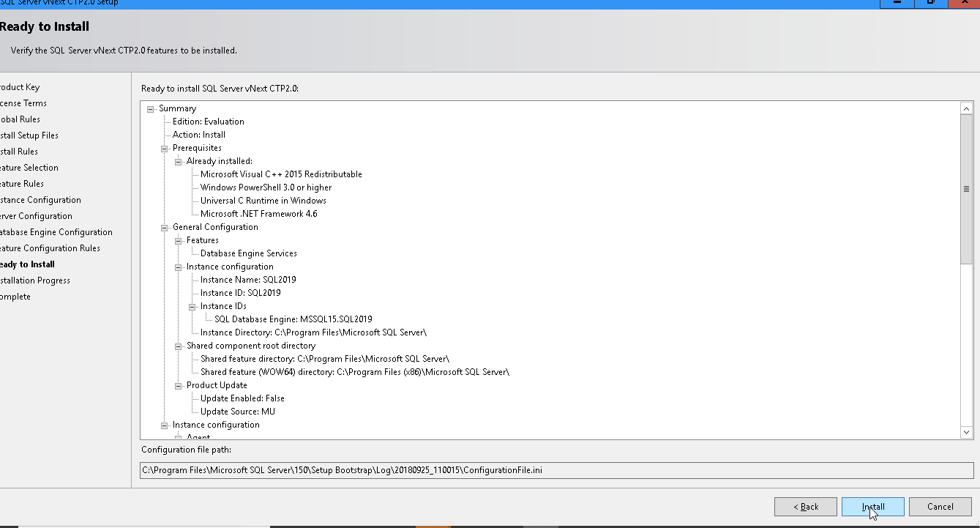Viewport: 980px width, 528px height.
Task: Open the Database Engine Configuration step
Action: coord(56,232)
